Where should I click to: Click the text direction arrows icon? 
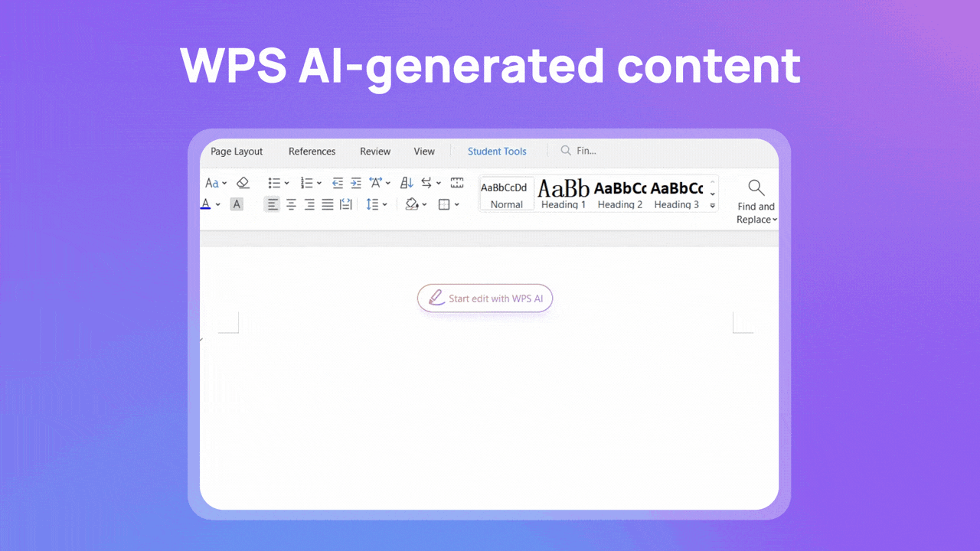427,183
